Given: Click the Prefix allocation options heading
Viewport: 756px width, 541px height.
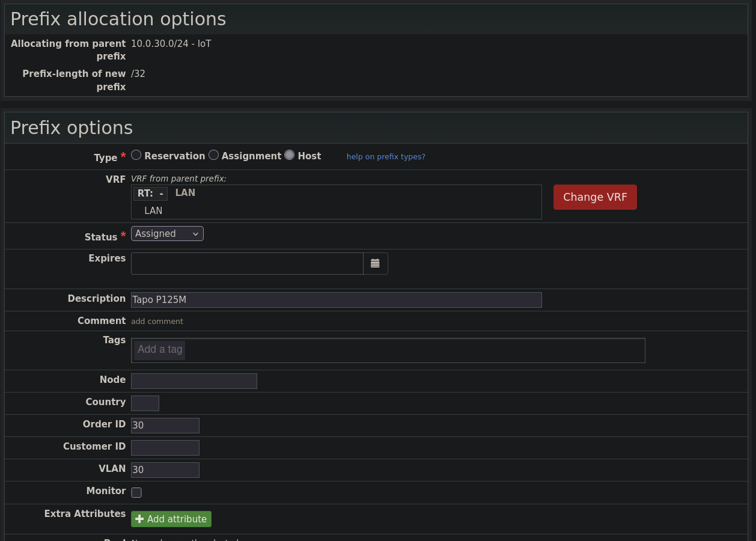Looking at the screenshot, I should (x=118, y=19).
